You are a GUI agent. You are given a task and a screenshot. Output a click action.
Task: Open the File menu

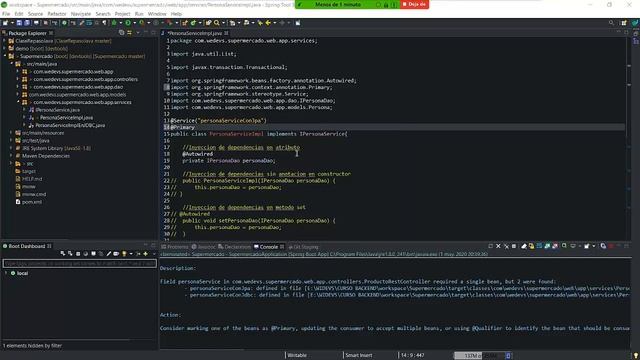coord(6,14)
